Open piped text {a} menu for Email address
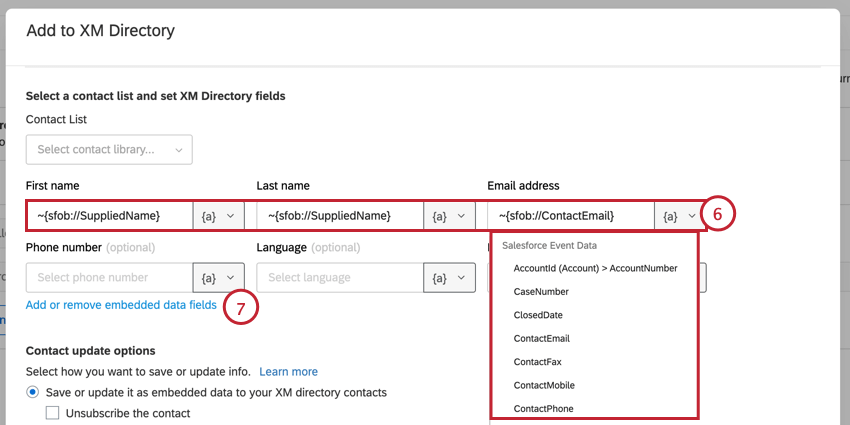This screenshot has width=850, height=425. pos(680,216)
